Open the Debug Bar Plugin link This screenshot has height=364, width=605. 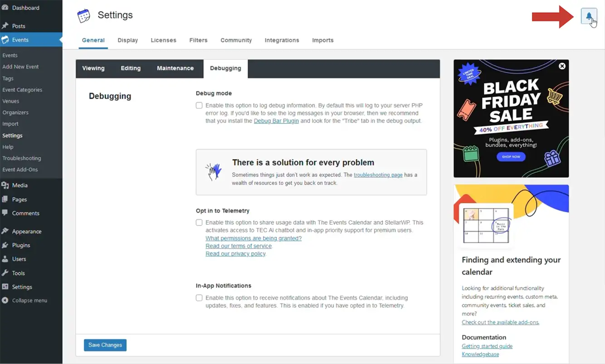coord(276,121)
